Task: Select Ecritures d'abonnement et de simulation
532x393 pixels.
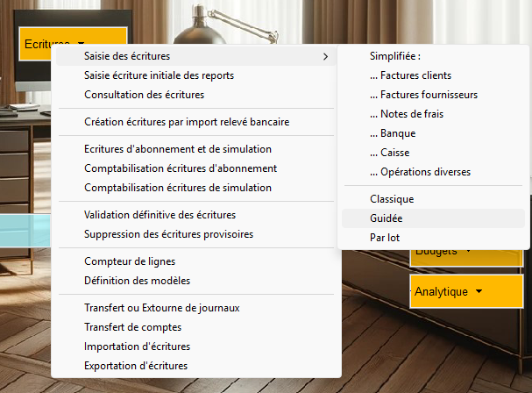Action: 178,149
